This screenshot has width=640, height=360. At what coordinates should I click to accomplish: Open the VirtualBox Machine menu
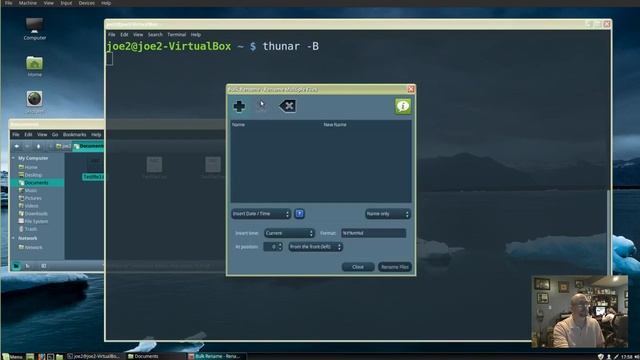click(28, 3)
